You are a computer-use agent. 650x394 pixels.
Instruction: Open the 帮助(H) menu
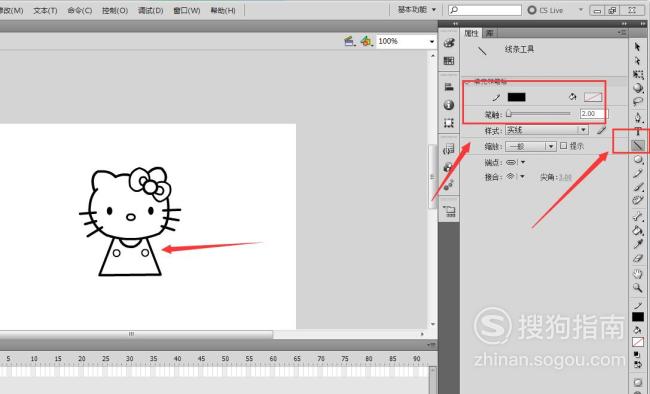(223, 10)
